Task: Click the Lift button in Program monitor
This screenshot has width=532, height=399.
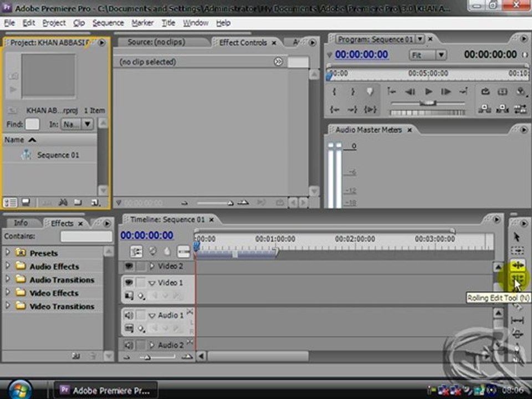Action: 485,109
